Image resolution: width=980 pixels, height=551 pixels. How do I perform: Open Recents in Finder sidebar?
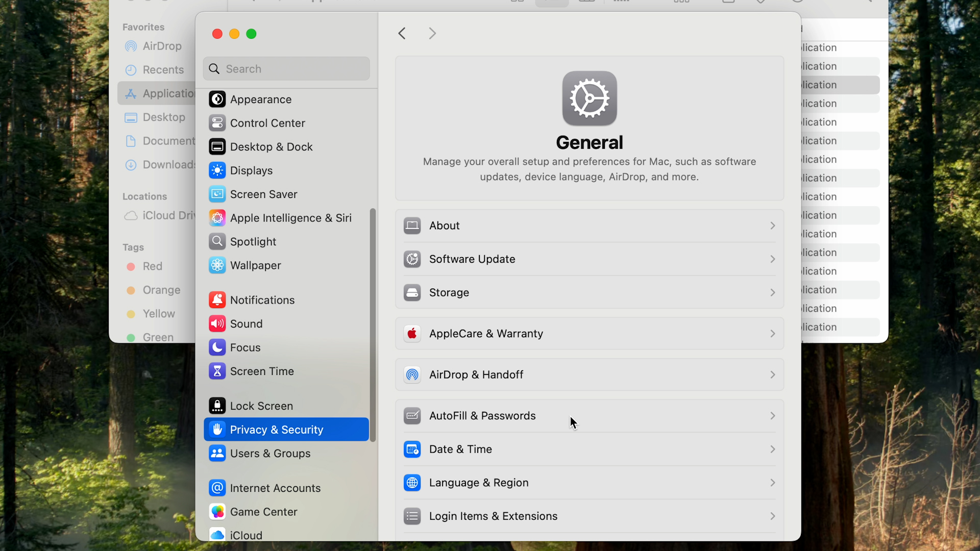coord(155,70)
